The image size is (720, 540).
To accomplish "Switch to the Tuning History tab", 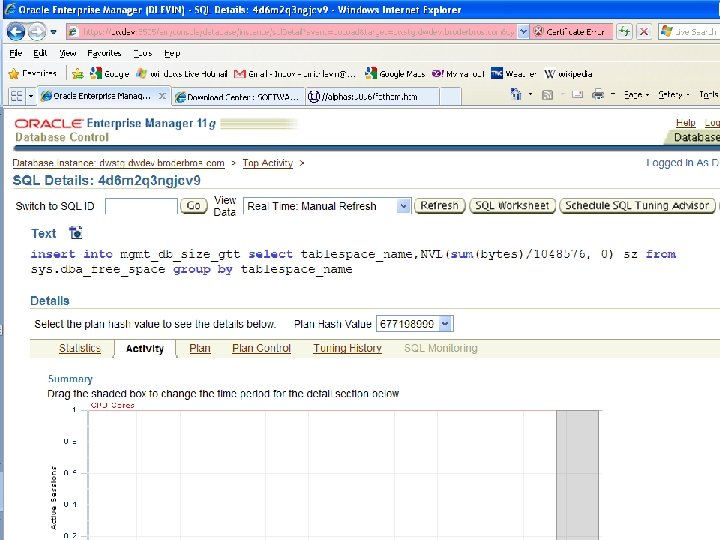I will coord(348,348).
